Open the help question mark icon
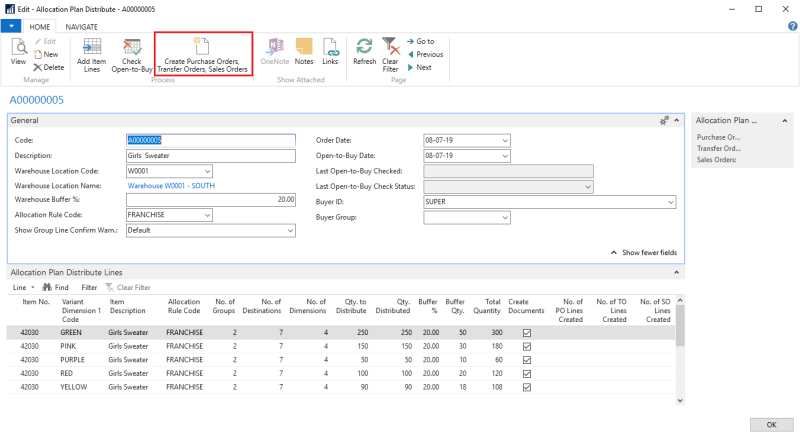The height and width of the screenshot is (438, 800). coord(791,26)
